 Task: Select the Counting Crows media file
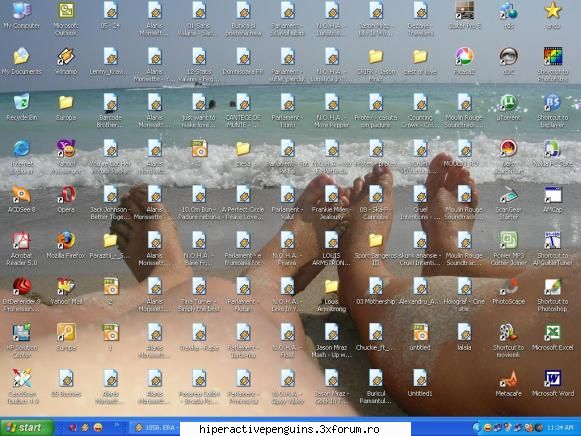click(x=420, y=111)
